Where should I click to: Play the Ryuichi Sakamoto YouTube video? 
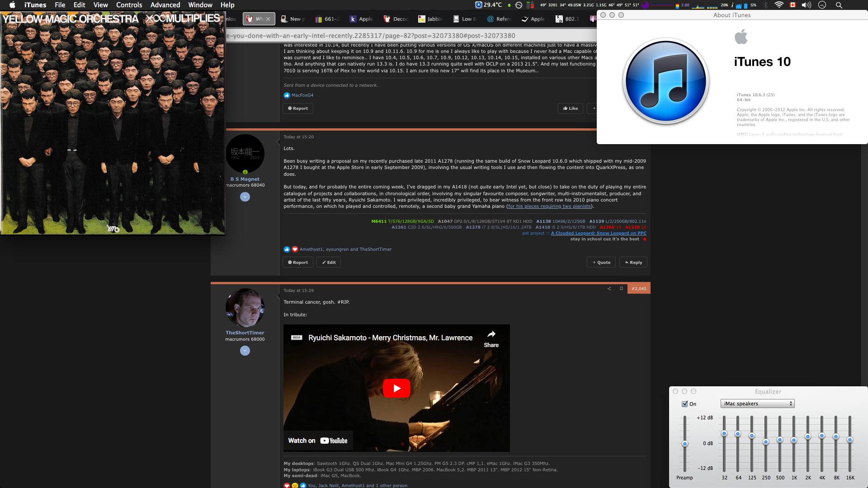[396, 388]
